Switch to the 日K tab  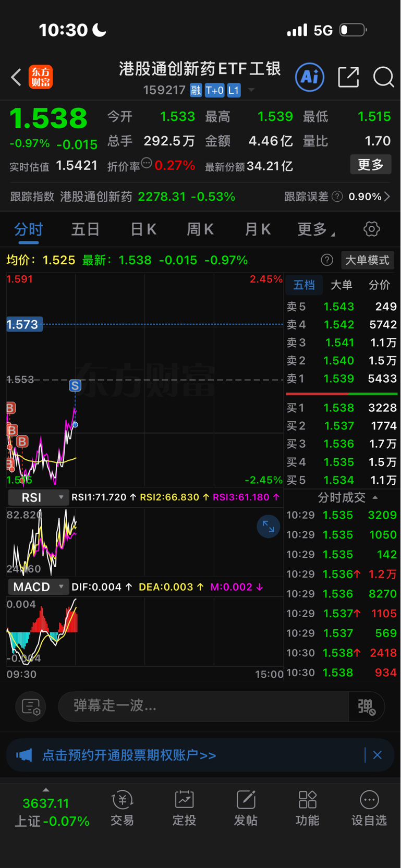[143, 229]
